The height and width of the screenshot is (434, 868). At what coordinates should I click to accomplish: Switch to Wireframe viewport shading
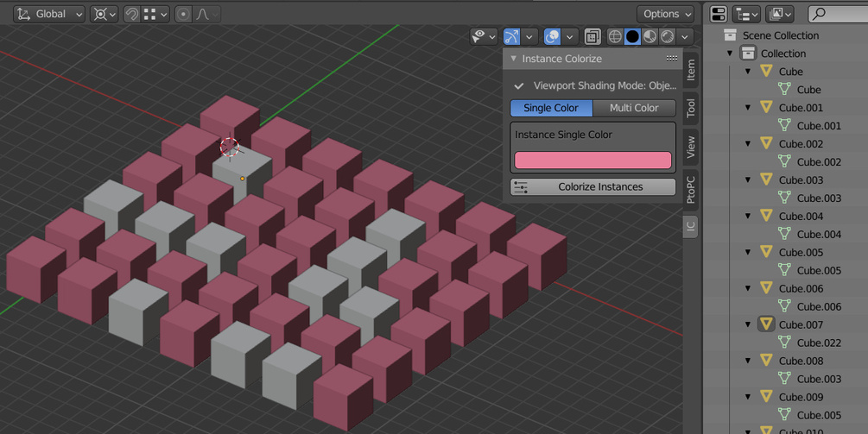click(x=615, y=36)
